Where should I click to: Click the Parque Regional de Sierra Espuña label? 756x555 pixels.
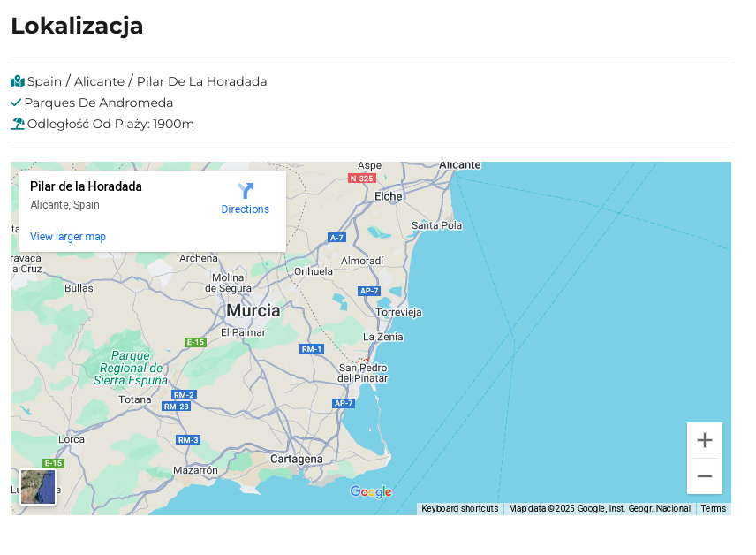(131, 368)
